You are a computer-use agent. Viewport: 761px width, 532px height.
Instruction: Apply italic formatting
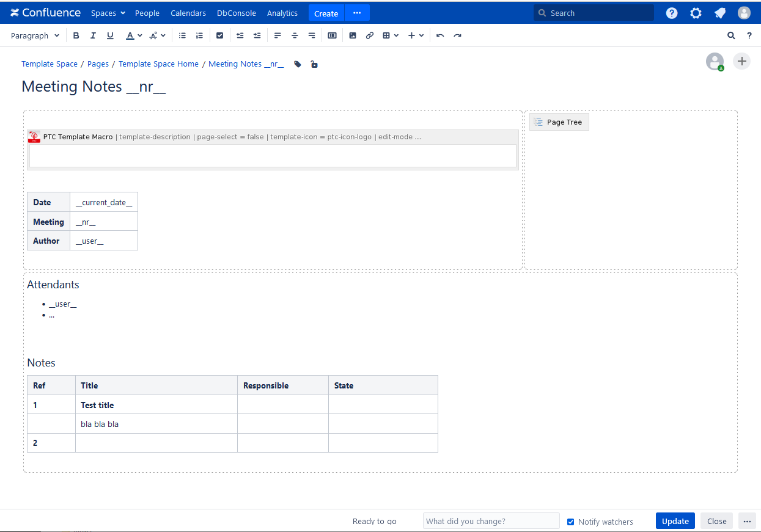click(93, 35)
